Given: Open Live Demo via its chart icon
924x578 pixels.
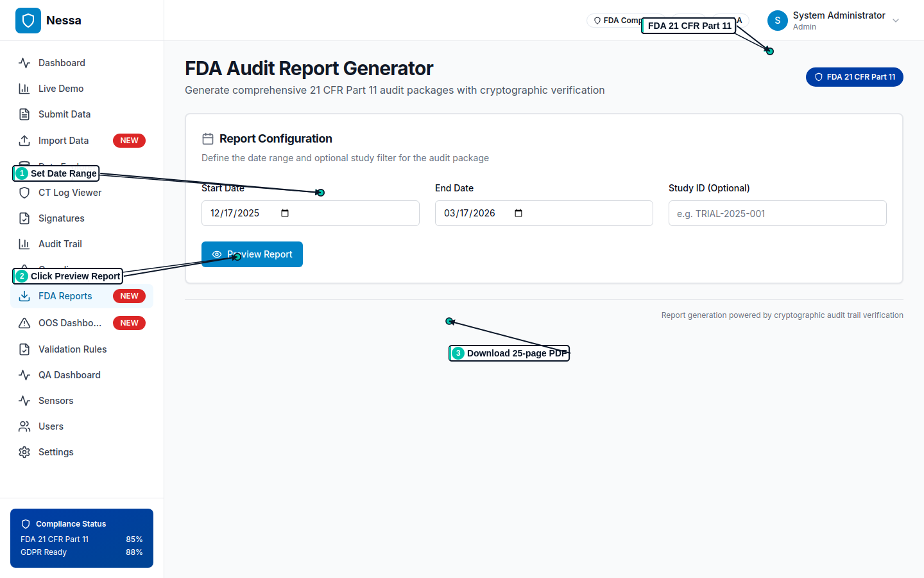Looking at the screenshot, I should (24, 88).
